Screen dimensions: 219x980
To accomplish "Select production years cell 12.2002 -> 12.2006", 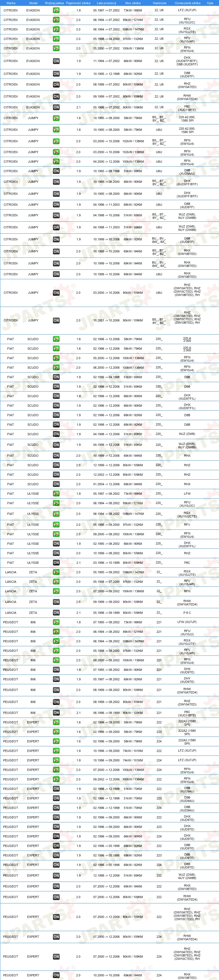I will pos(106,475).
